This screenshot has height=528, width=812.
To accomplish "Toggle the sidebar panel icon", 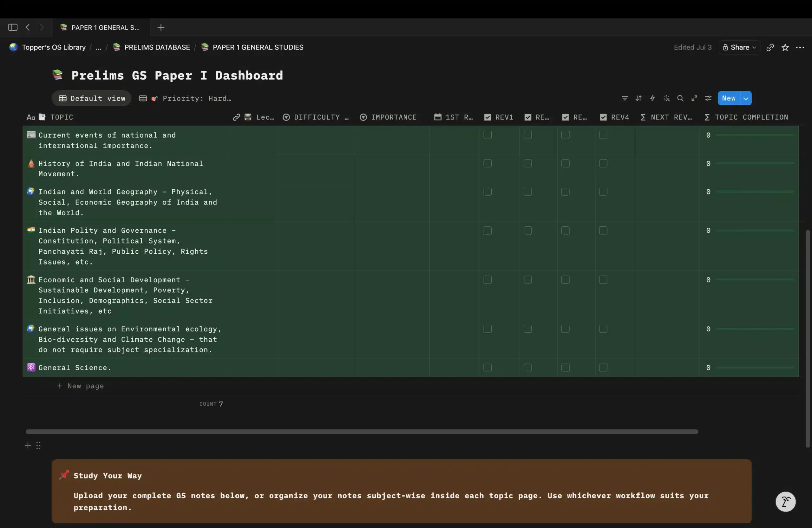I will [13, 27].
